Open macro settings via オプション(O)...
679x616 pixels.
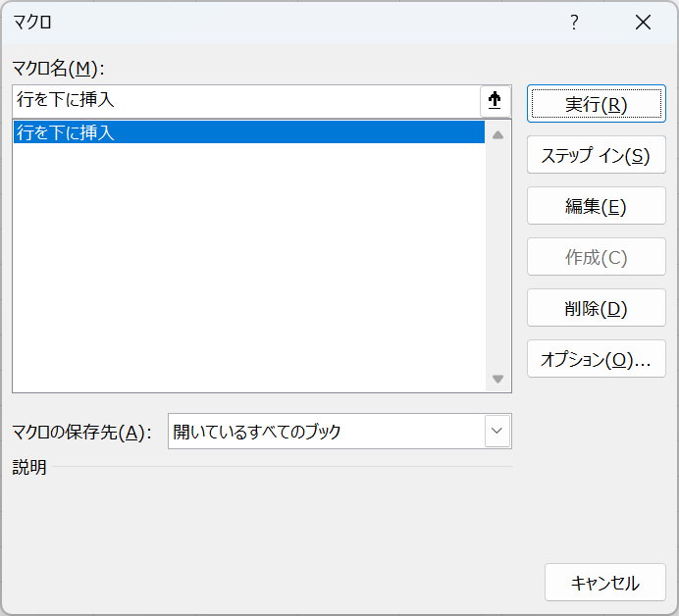pyautogui.click(x=596, y=359)
